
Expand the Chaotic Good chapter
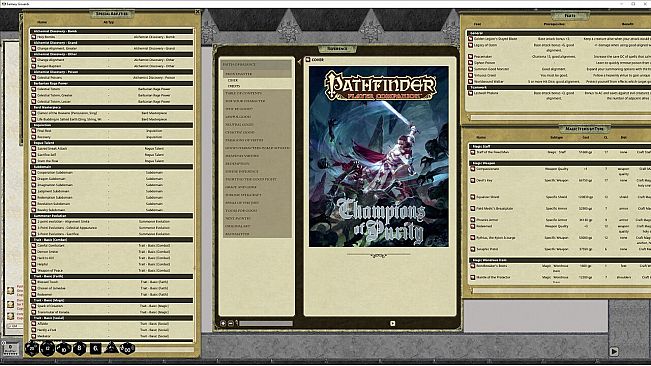256,132
